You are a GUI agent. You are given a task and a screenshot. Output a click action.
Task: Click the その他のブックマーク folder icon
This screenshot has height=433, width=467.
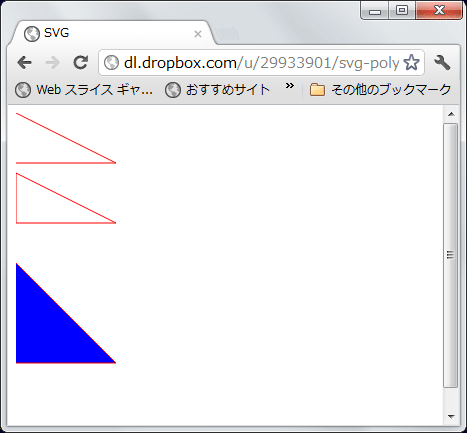pyautogui.click(x=317, y=90)
